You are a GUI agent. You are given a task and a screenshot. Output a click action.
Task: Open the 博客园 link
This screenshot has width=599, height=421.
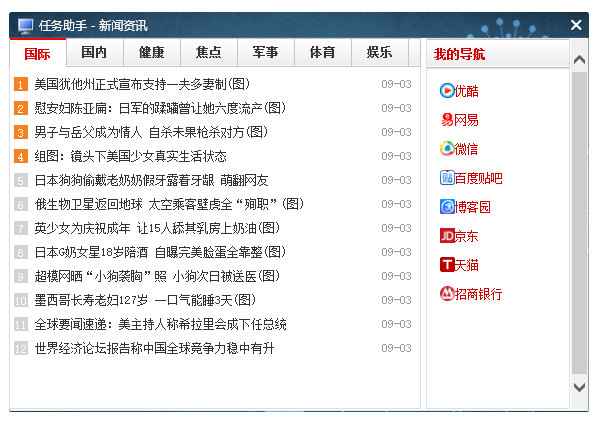pos(473,207)
